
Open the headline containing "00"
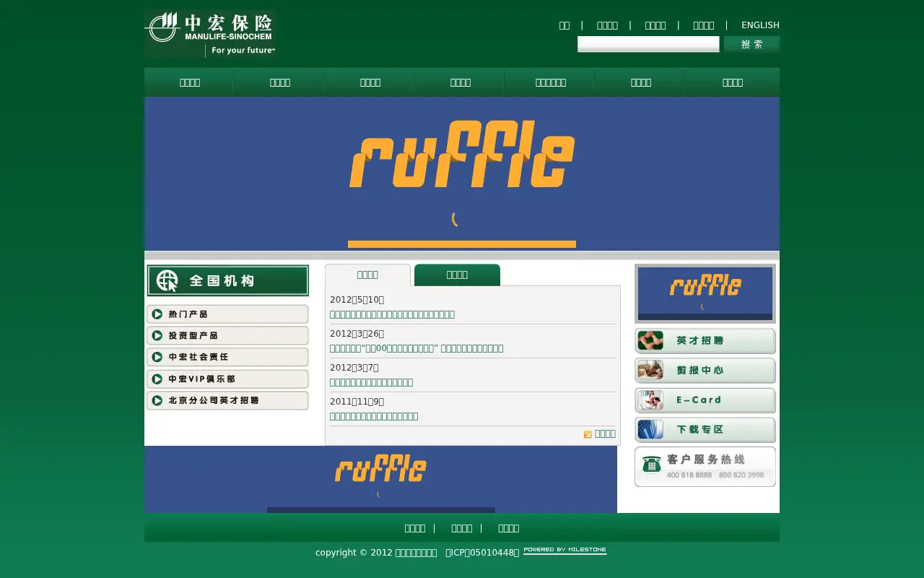coord(417,348)
